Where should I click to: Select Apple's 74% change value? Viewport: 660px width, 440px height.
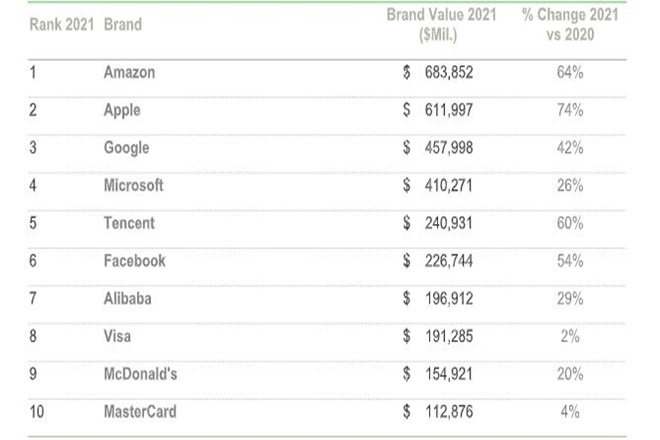coord(570,110)
